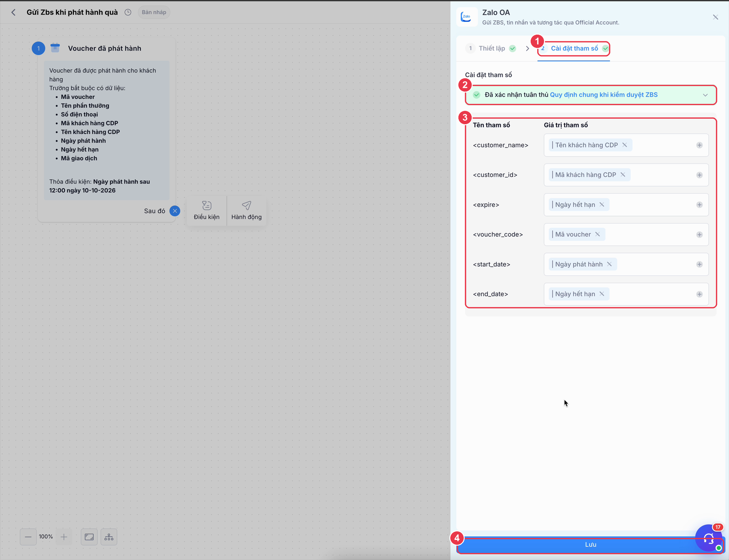This screenshot has height=560, width=729.
Task: Add a value to voucher_code parameter
Action: (699, 234)
